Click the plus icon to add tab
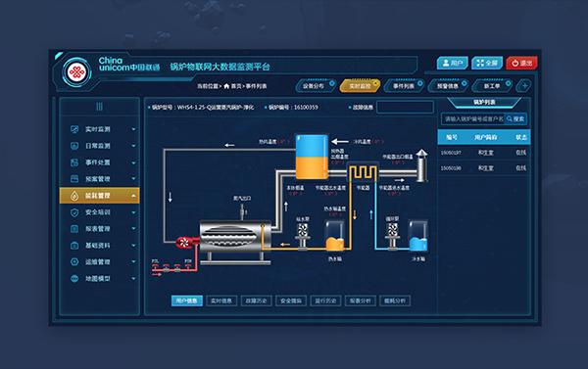This screenshot has width=588, height=369. tap(524, 86)
